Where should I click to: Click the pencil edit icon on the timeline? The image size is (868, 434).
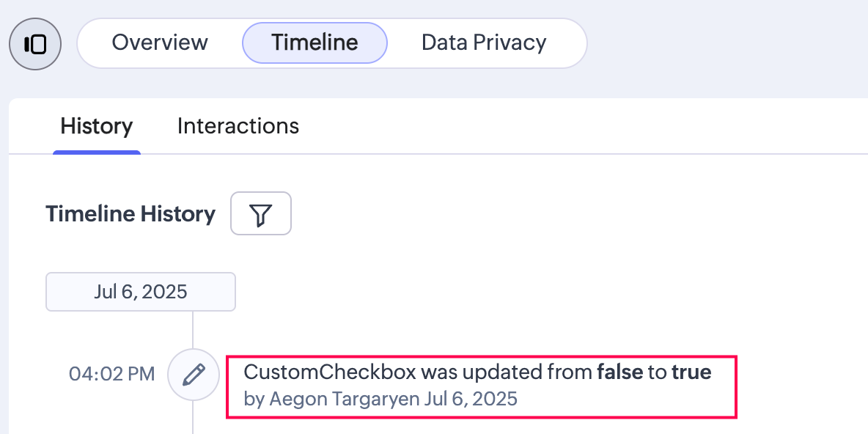[x=194, y=375]
